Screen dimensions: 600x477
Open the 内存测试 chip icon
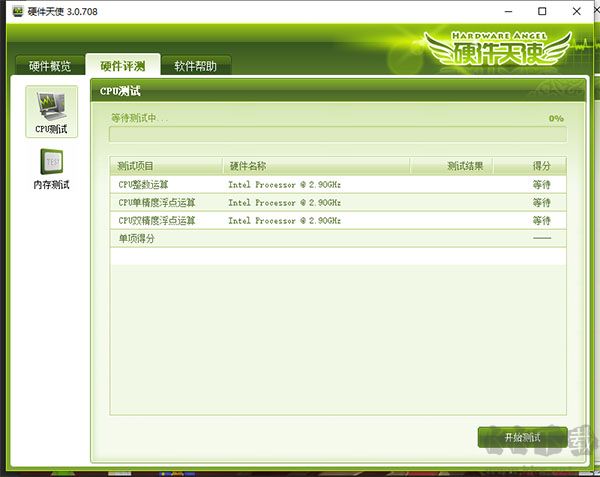52,162
